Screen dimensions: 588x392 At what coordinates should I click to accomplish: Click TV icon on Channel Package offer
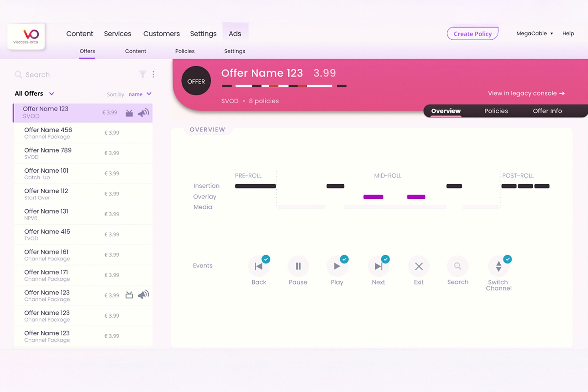point(129,295)
